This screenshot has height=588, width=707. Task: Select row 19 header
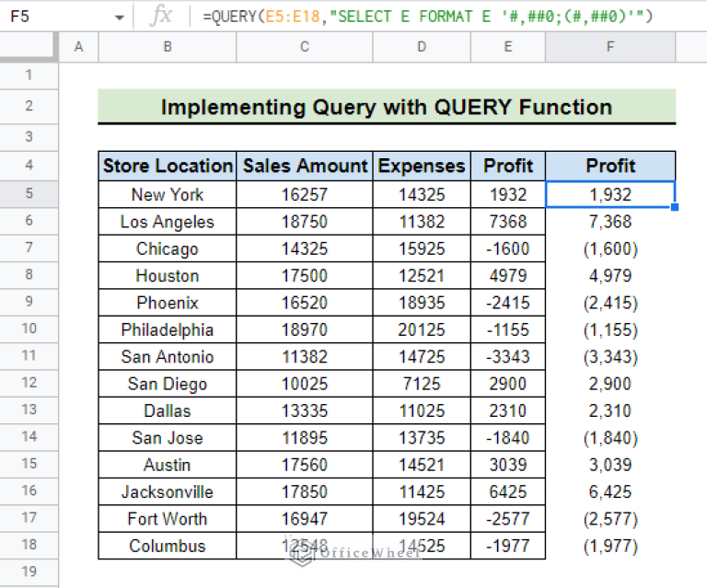tap(29, 571)
